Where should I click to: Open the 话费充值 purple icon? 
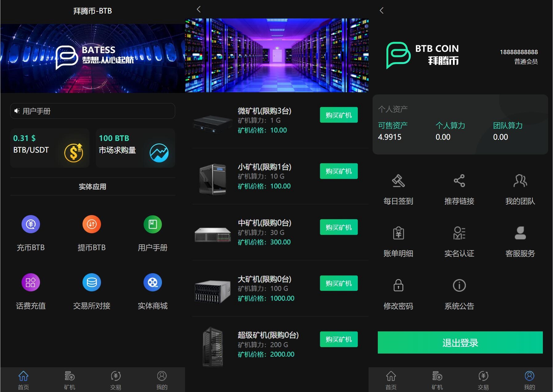coord(31,282)
